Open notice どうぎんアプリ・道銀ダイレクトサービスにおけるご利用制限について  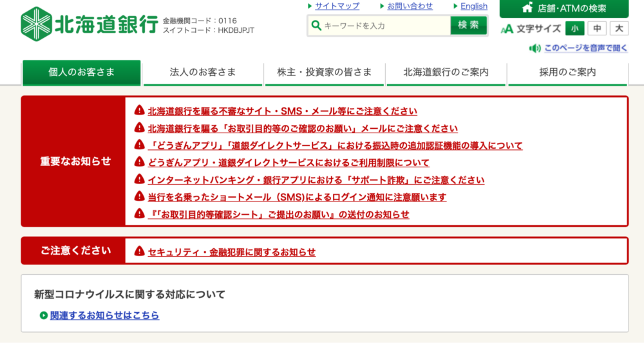click(289, 163)
